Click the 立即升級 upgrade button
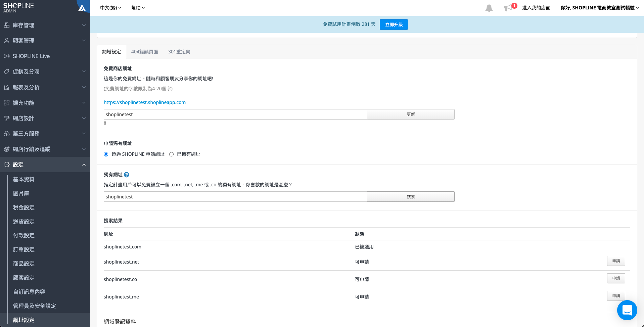Viewport: 644px width, 327px height. (x=394, y=25)
